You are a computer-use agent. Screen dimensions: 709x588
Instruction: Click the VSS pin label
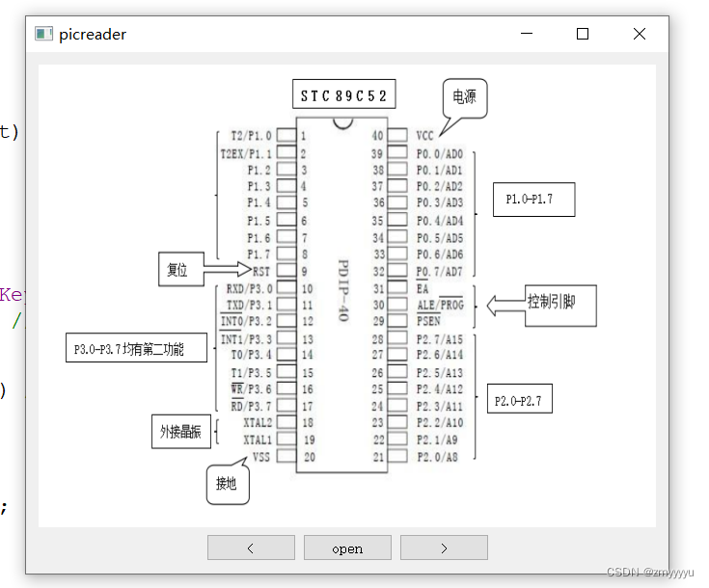(260, 457)
